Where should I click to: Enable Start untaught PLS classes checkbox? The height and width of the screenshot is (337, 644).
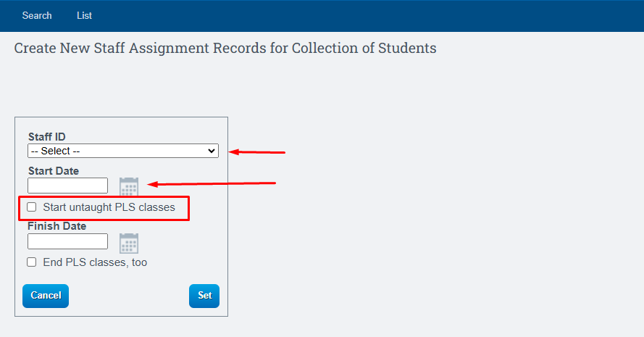pyautogui.click(x=32, y=207)
